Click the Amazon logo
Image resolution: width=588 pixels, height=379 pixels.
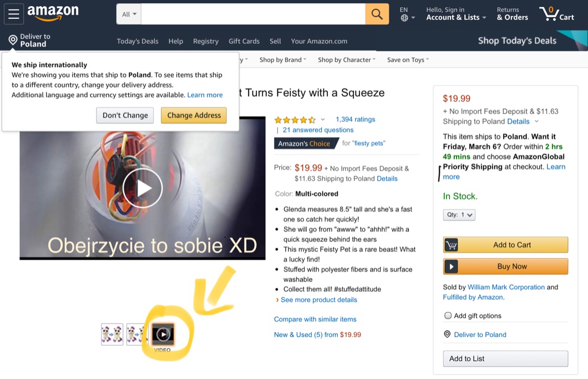point(53,13)
